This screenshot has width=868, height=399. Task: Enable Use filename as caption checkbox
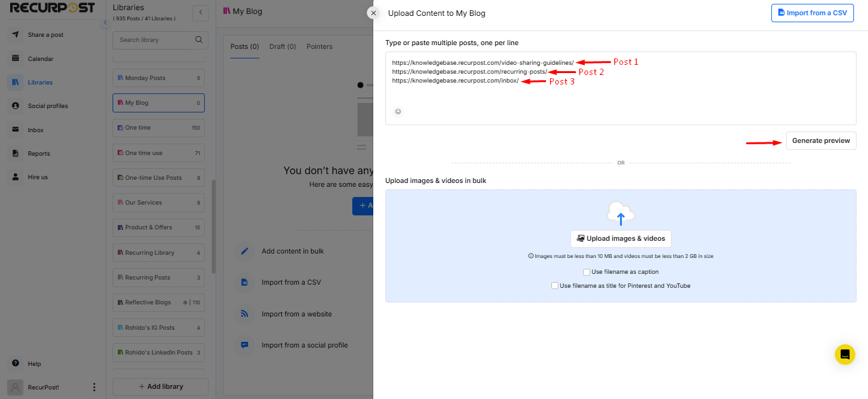click(586, 272)
